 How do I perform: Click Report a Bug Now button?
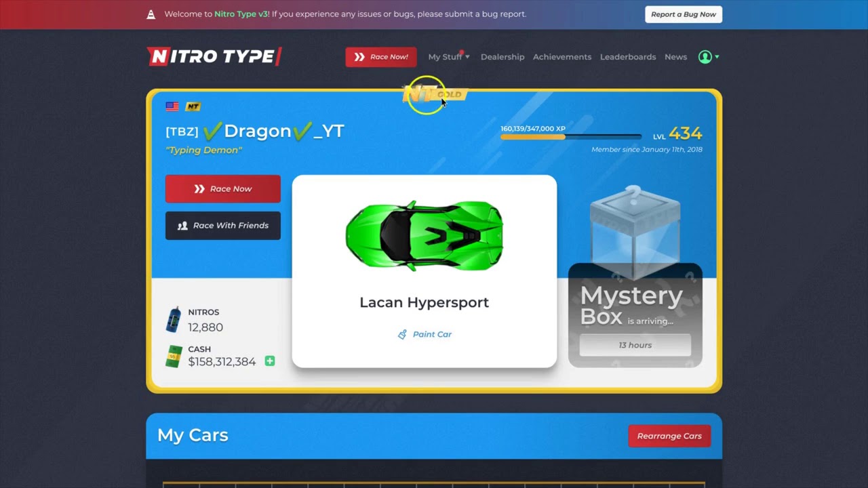[x=684, y=14]
